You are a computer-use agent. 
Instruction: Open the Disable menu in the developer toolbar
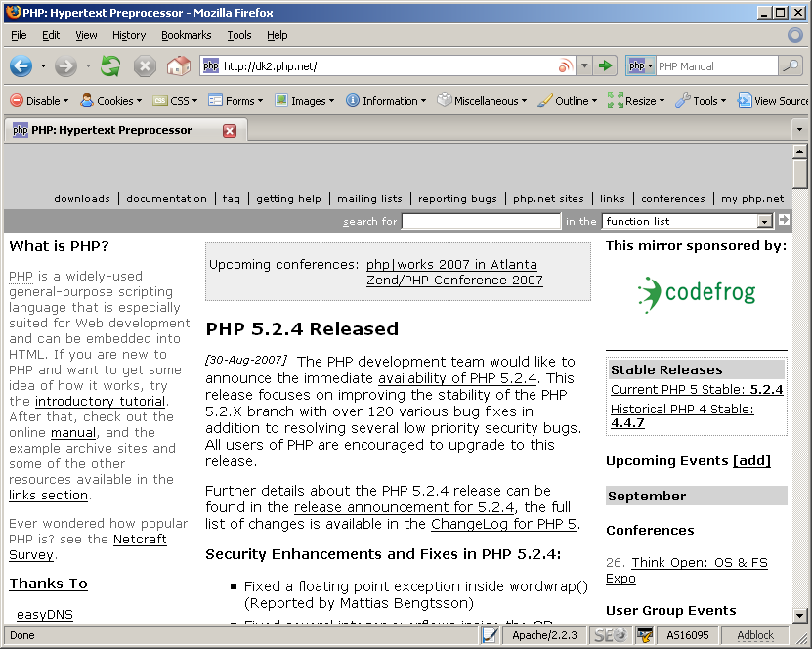tap(39, 101)
